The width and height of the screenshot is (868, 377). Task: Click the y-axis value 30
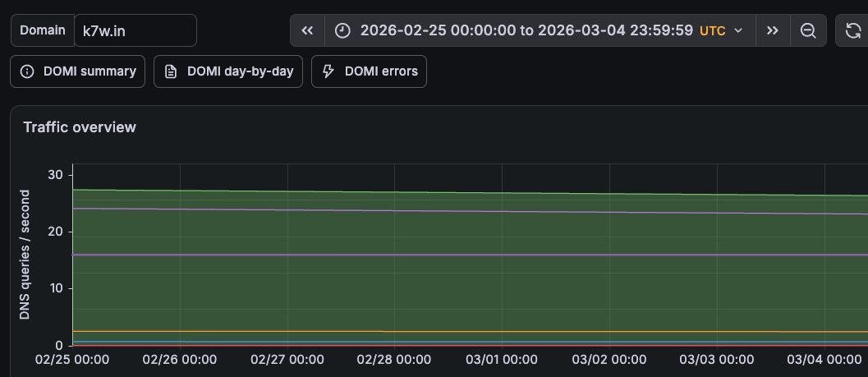57,175
